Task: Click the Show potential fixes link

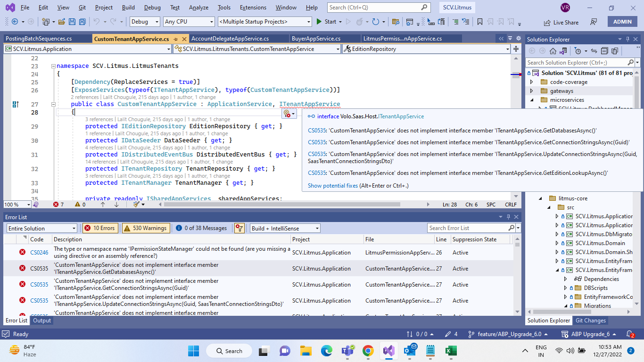Action: tap(333, 186)
